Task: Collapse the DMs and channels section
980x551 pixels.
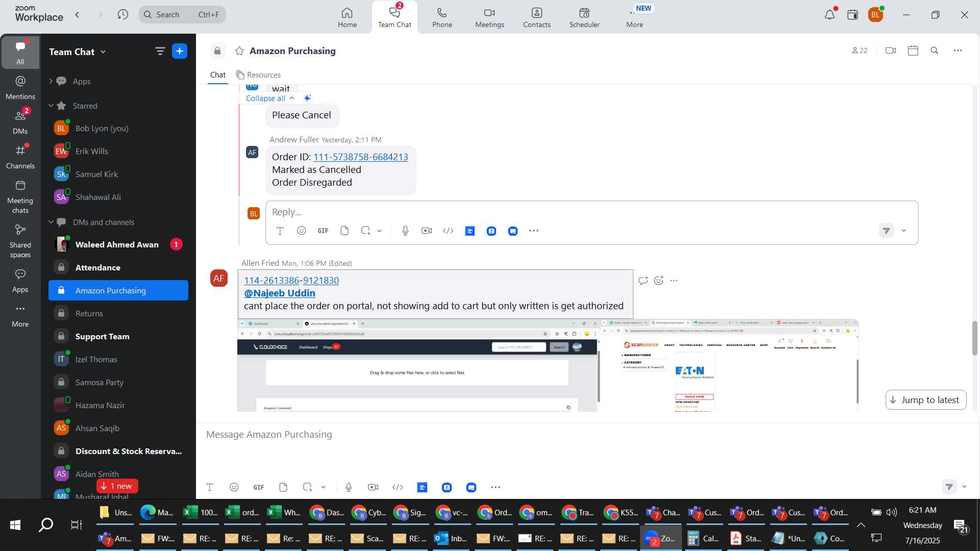Action: [x=51, y=222]
